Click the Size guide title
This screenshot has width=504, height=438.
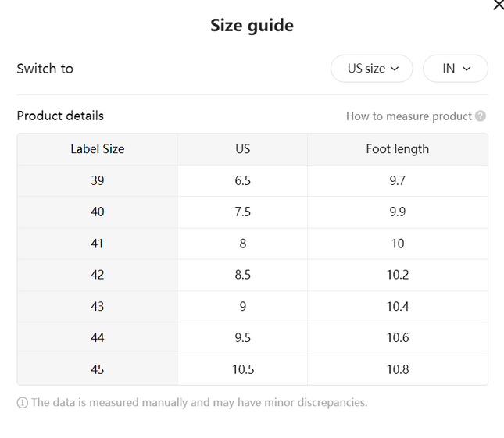pyautogui.click(x=252, y=25)
